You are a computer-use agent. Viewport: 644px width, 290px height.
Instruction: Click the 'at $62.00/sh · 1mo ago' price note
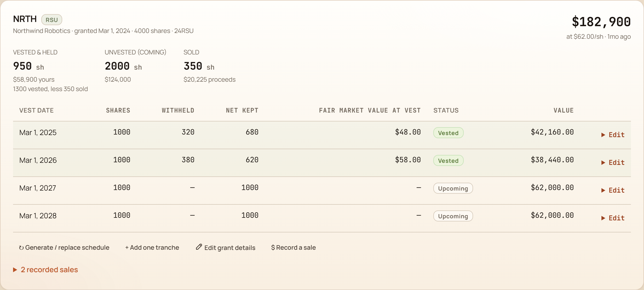click(599, 37)
